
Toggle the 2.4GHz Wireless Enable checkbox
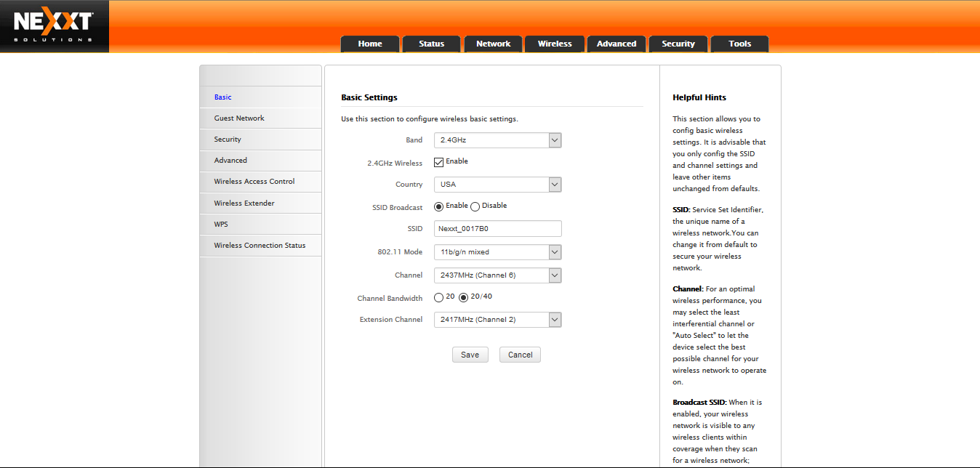tap(438, 162)
